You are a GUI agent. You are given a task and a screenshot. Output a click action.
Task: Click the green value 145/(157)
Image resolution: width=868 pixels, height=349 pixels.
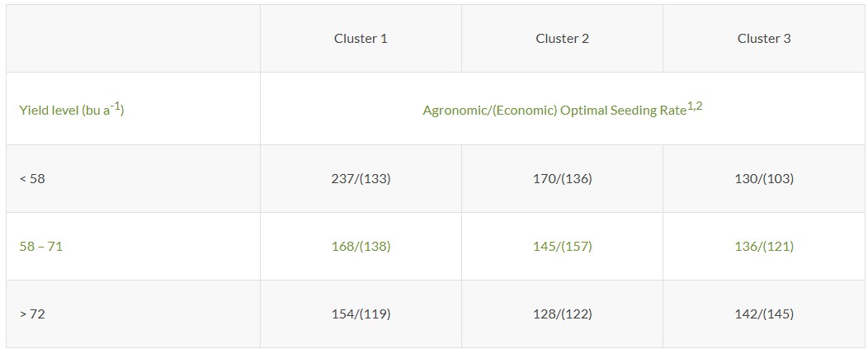[x=562, y=247]
